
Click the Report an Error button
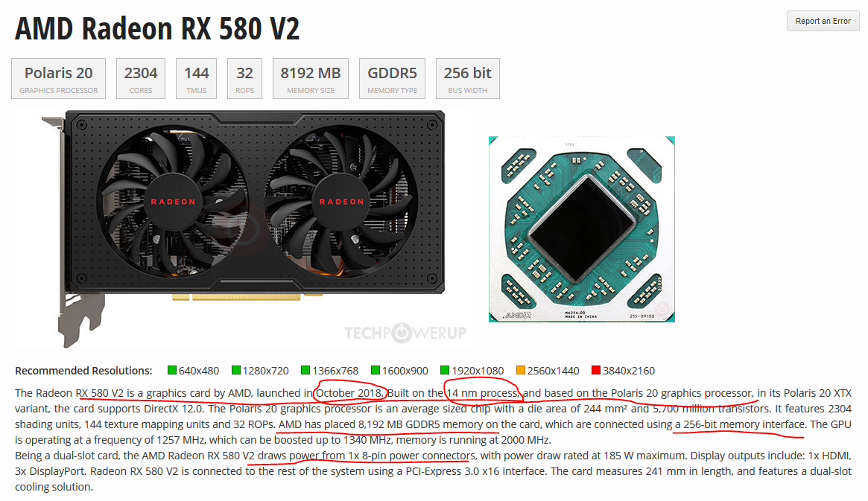pyautogui.click(x=823, y=21)
